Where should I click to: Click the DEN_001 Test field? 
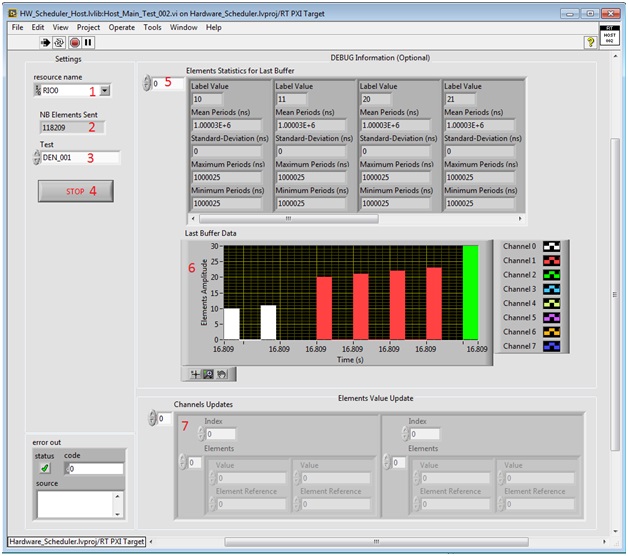coord(80,157)
